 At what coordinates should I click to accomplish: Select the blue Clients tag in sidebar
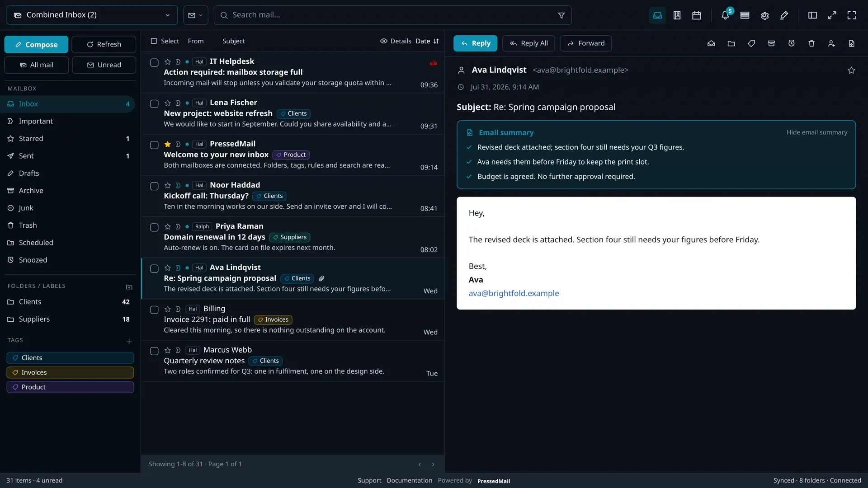[70, 358]
